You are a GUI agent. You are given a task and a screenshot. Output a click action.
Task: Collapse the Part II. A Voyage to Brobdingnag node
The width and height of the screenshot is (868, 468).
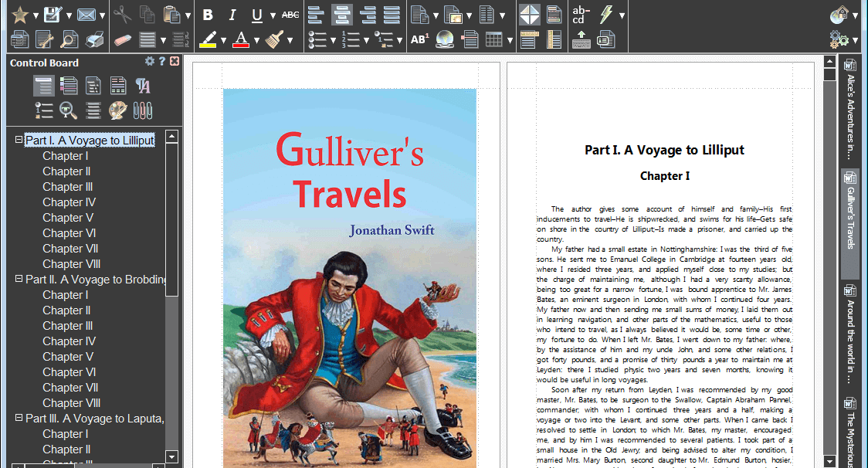pyautogui.click(x=19, y=279)
